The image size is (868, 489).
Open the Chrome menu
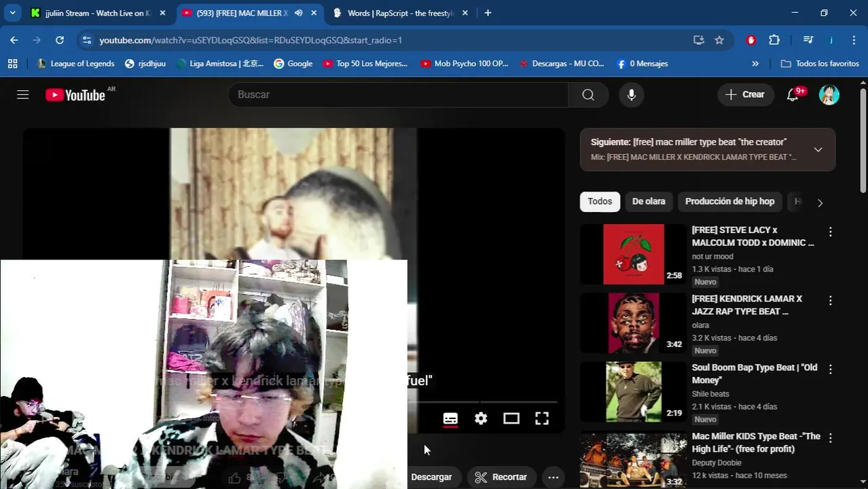point(853,40)
